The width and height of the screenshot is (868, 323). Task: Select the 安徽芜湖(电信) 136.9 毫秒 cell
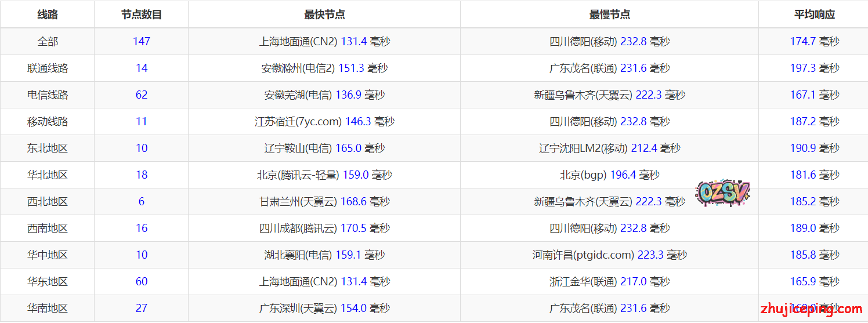coord(324,95)
